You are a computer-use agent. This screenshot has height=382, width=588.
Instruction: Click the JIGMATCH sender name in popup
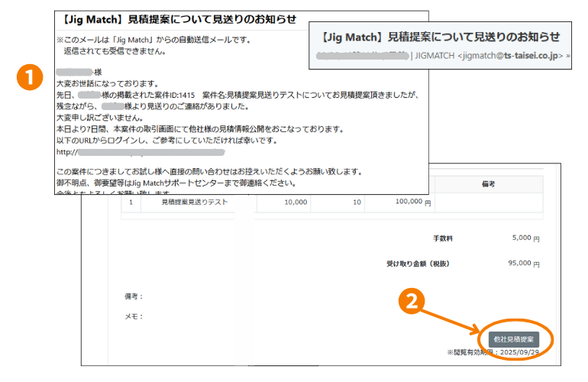click(435, 56)
